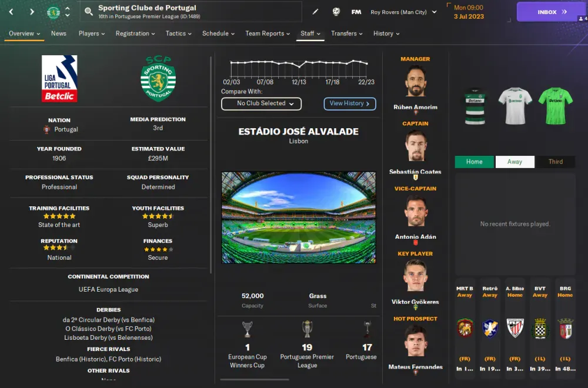The height and width of the screenshot is (388, 588).
Task: Click the View History button
Action: point(349,103)
